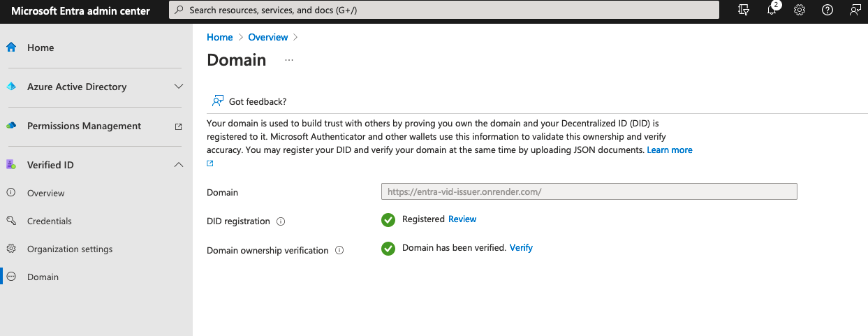Open external link icon by Permissions Management
Viewport: 868px width, 336px height.
[178, 126]
